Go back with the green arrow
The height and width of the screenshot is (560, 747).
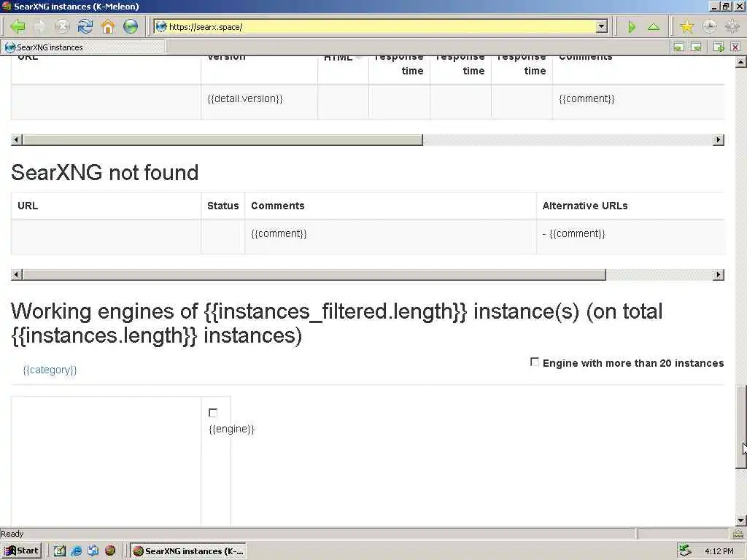point(18,26)
